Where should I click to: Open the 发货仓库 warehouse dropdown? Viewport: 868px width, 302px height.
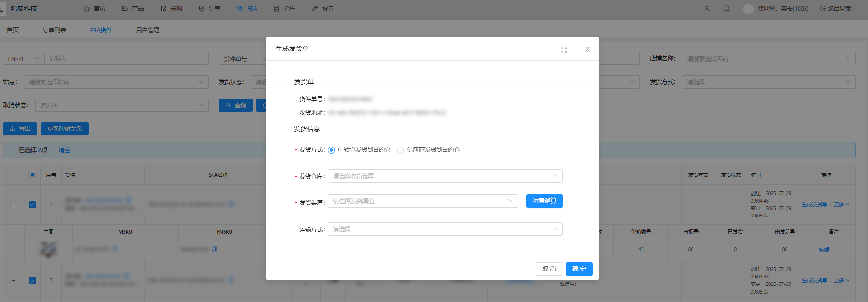tap(445, 176)
